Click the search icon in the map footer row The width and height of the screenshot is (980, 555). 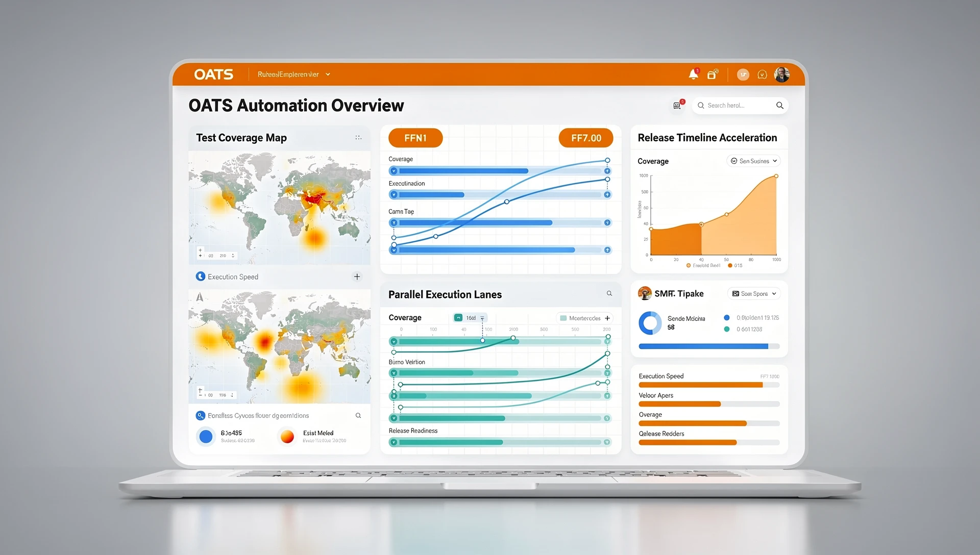(358, 415)
